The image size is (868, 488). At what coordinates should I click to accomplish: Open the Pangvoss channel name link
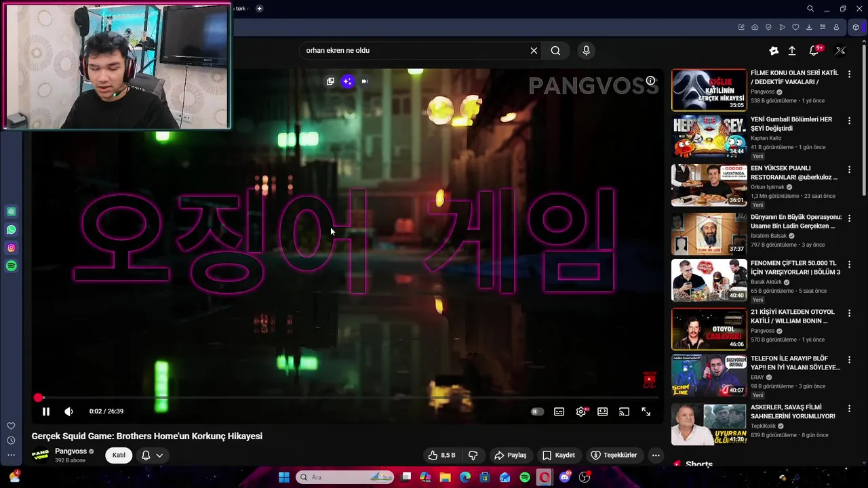(x=71, y=451)
